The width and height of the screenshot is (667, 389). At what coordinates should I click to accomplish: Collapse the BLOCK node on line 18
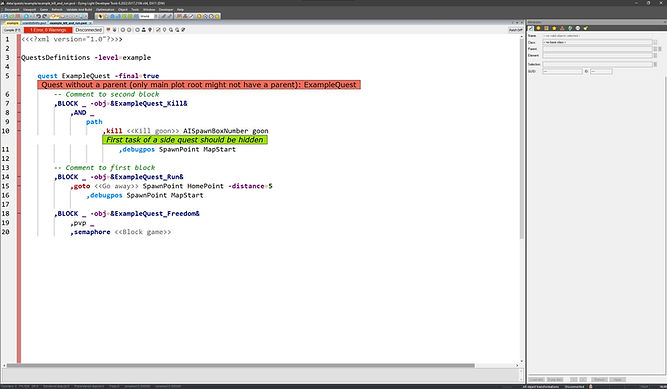click(19, 214)
